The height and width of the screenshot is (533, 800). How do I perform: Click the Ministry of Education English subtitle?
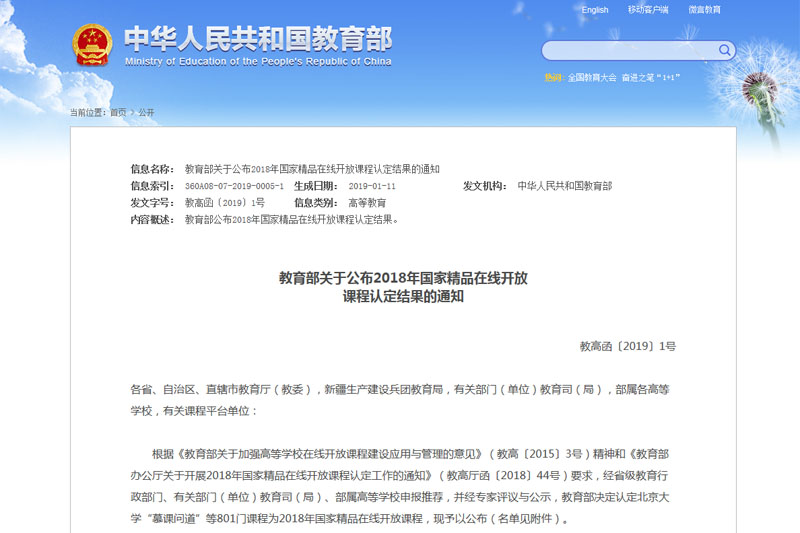tap(258, 61)
